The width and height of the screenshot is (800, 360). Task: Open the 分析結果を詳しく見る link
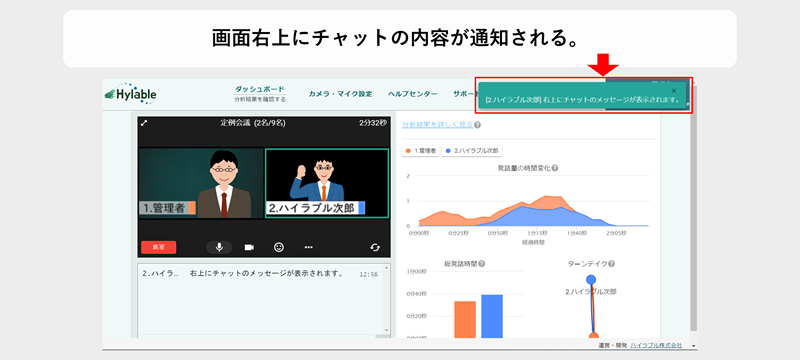(x=437, y=124)
